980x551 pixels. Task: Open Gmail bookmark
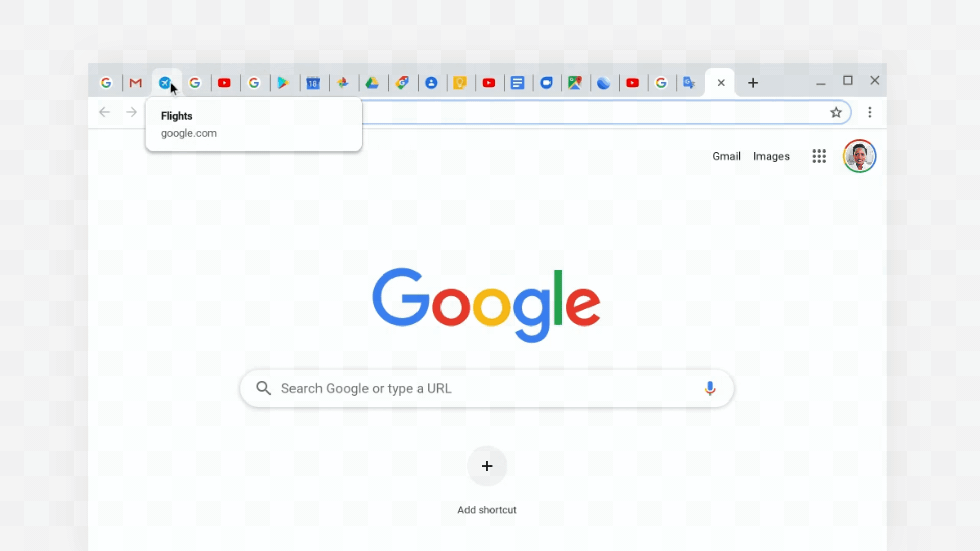tap(136, 82)
